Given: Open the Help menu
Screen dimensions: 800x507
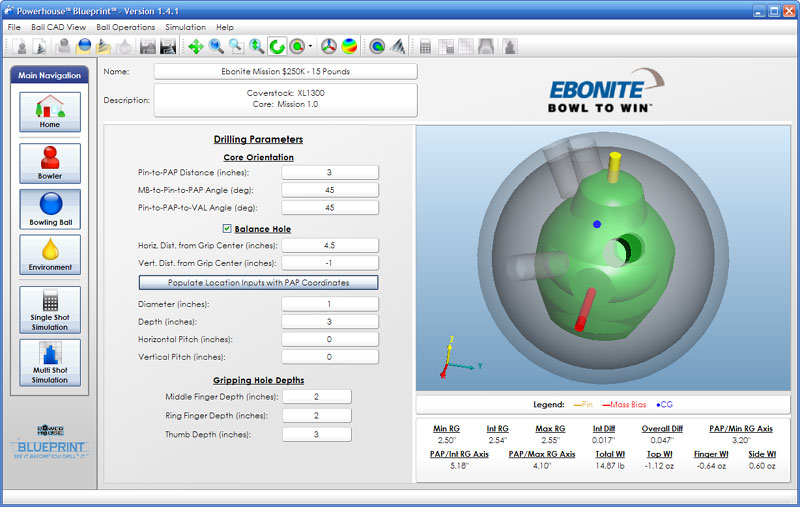Looking at the screenshot, I should coord(224,27).
